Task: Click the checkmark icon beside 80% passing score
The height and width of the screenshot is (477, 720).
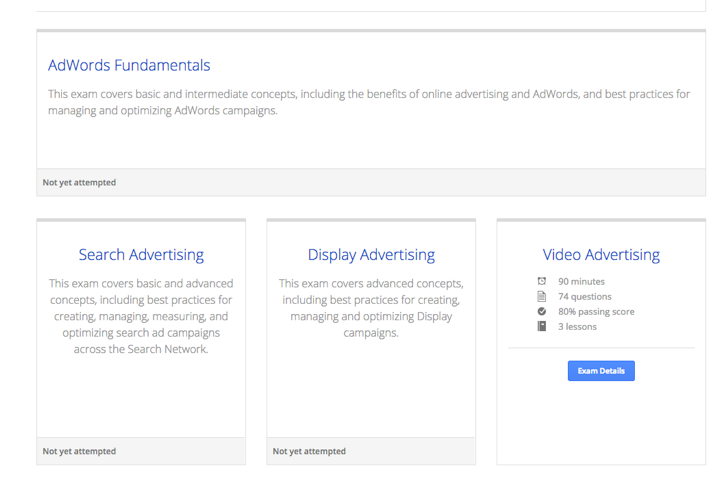Action: 542,312
